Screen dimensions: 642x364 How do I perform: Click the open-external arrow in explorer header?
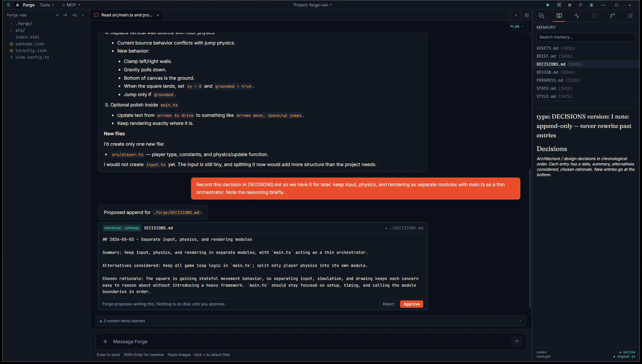point(82,15)
